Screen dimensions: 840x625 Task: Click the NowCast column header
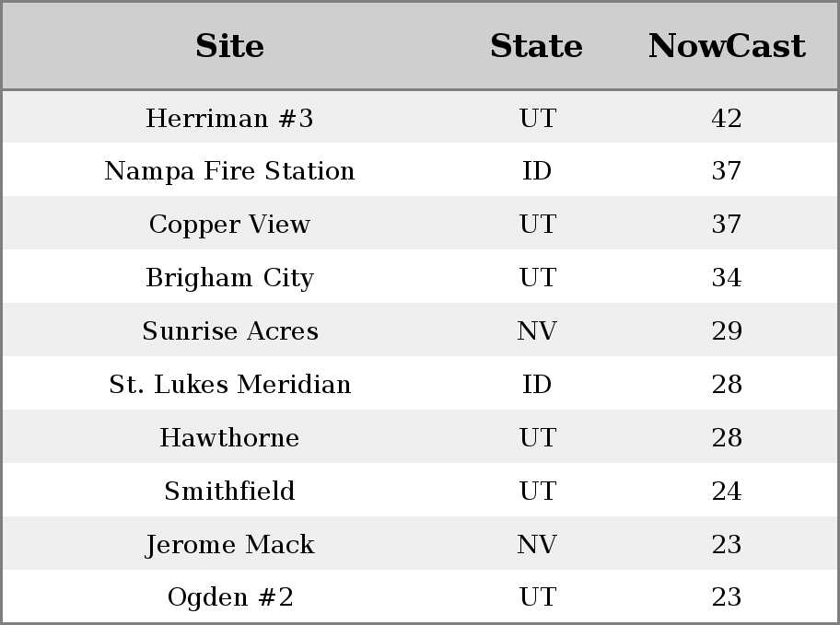tap(727, 46)
